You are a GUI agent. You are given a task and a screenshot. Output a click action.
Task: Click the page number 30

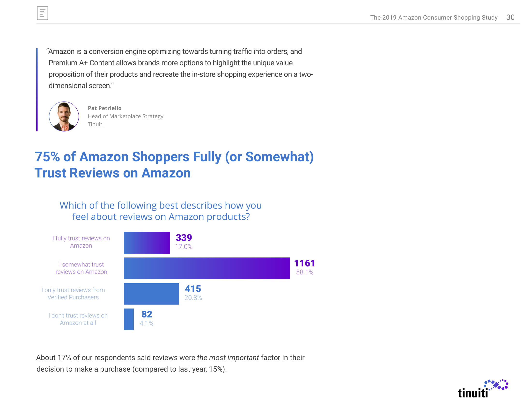510,17
